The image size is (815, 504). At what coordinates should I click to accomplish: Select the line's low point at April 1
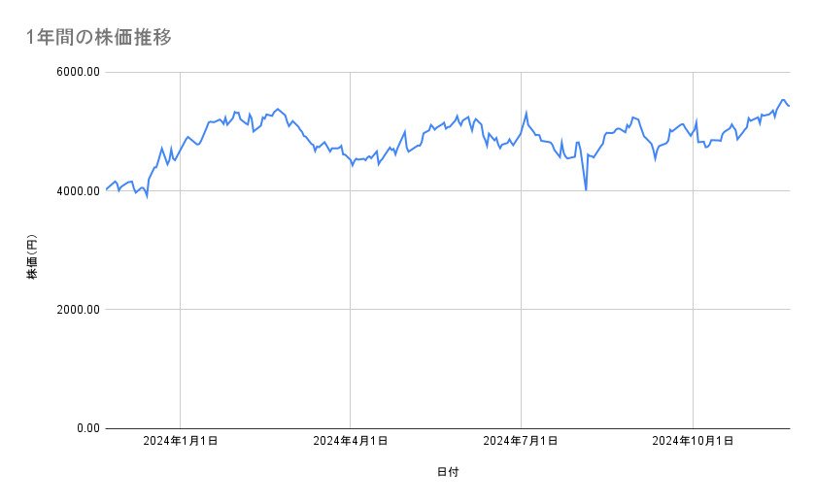352,165
